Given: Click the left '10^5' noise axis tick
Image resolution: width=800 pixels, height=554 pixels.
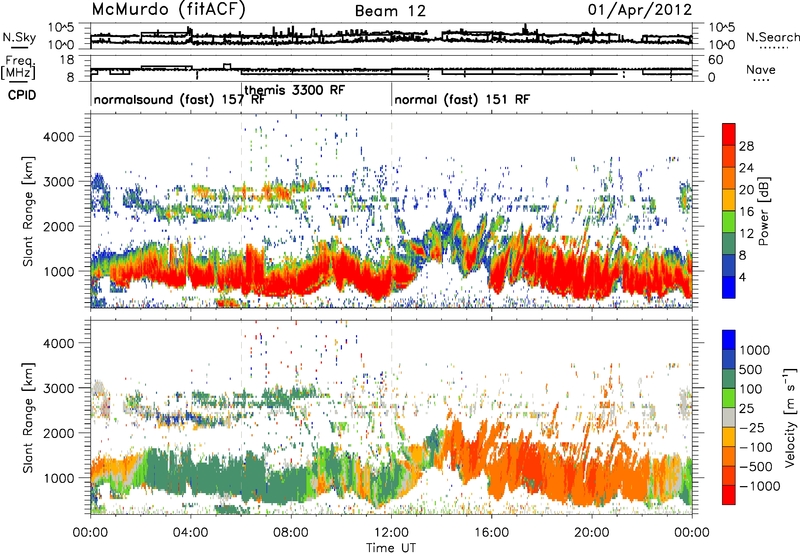Looking at the screenshot, I should pos(61,27).
